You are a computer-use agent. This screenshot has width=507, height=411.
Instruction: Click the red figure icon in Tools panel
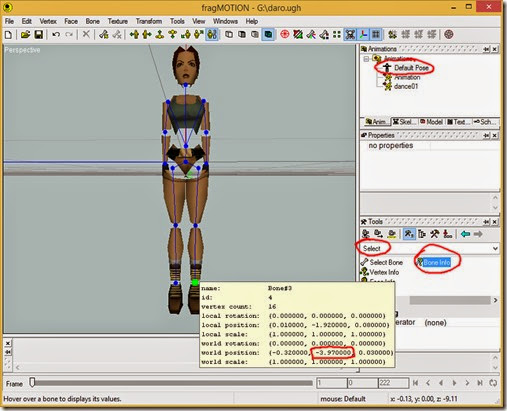point(447,234)
